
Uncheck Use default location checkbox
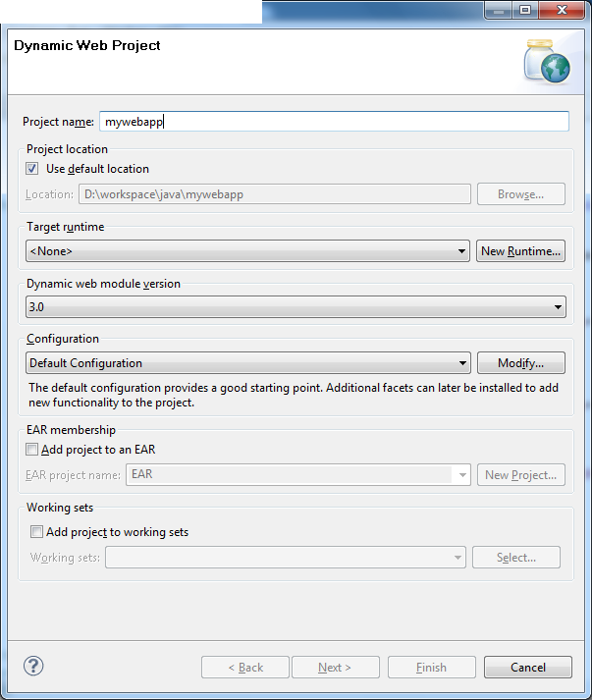[x=31, y=169]
